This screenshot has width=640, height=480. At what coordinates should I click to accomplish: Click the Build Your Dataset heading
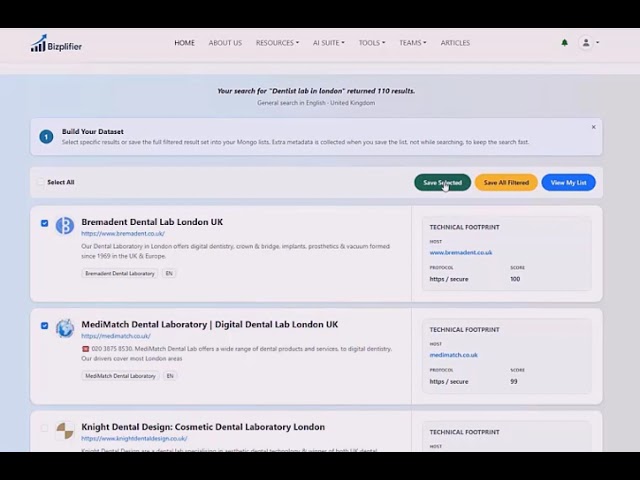(93, 131)
